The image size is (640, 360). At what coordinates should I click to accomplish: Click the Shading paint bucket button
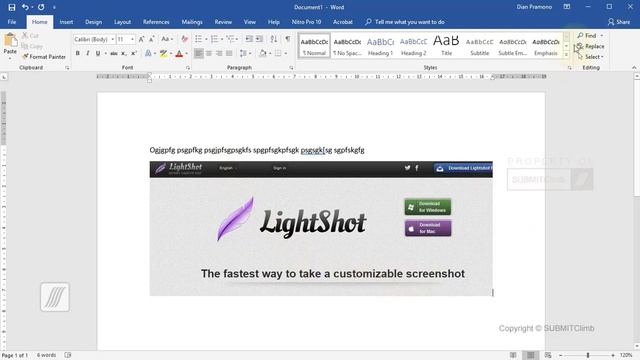[x=263, y=53]
